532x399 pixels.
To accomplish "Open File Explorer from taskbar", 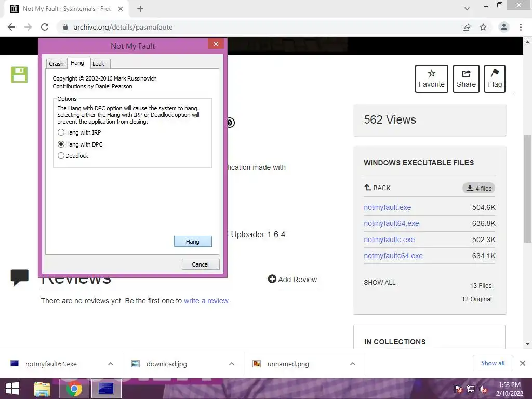I will [42, 389].
